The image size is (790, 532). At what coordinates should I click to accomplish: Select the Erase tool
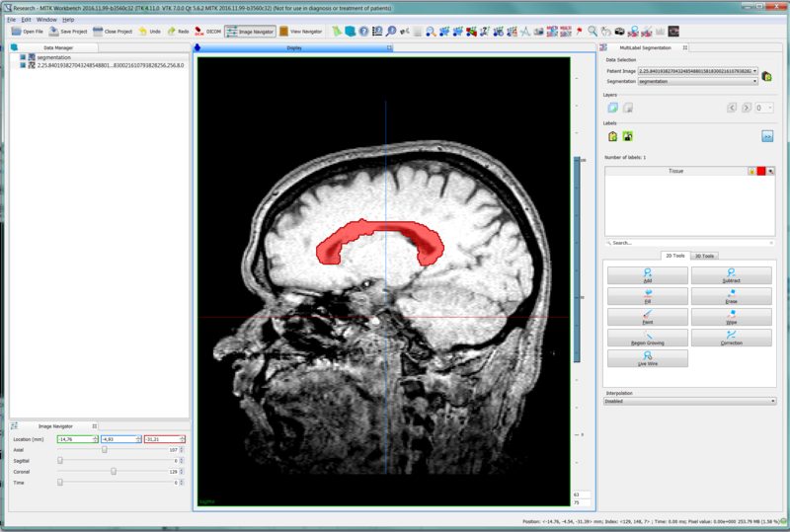[732, 295]
